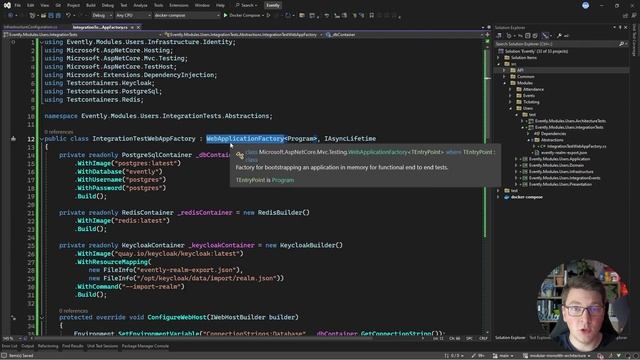Select Evently.Modules.Users.Application project
Viewport: 640px width, 360px height.
[x=559, y=159]
